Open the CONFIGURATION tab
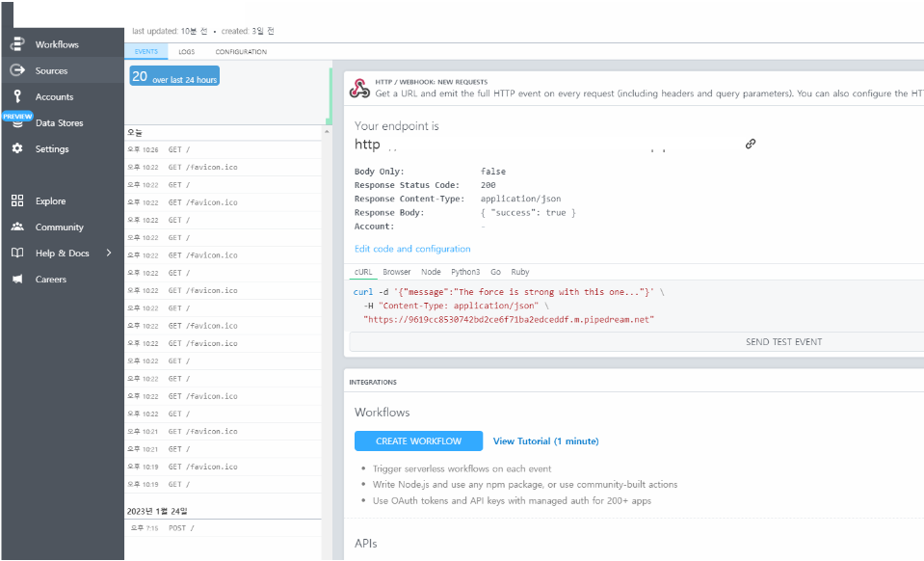 click(x=241, y=52)
